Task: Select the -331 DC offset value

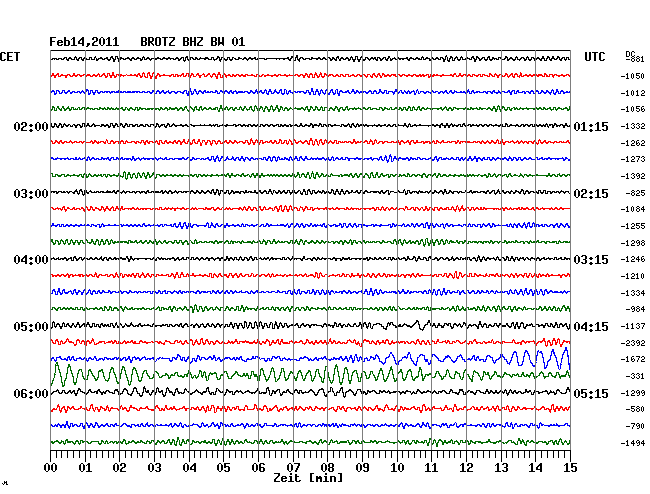Action: point(634,376)
